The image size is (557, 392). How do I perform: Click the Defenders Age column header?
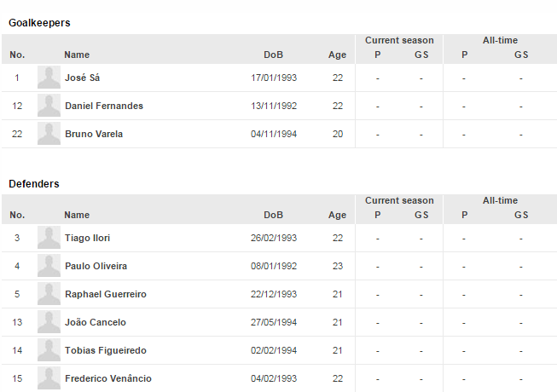337,216
